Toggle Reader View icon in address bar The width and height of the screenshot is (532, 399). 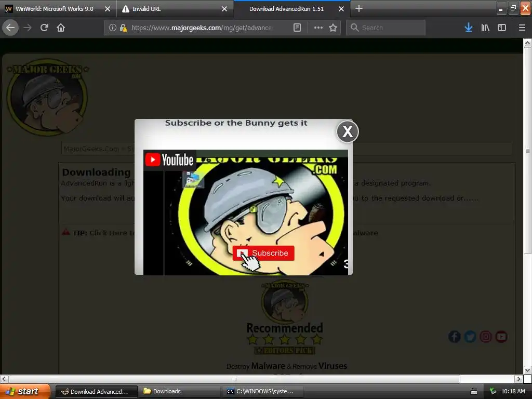297,28
